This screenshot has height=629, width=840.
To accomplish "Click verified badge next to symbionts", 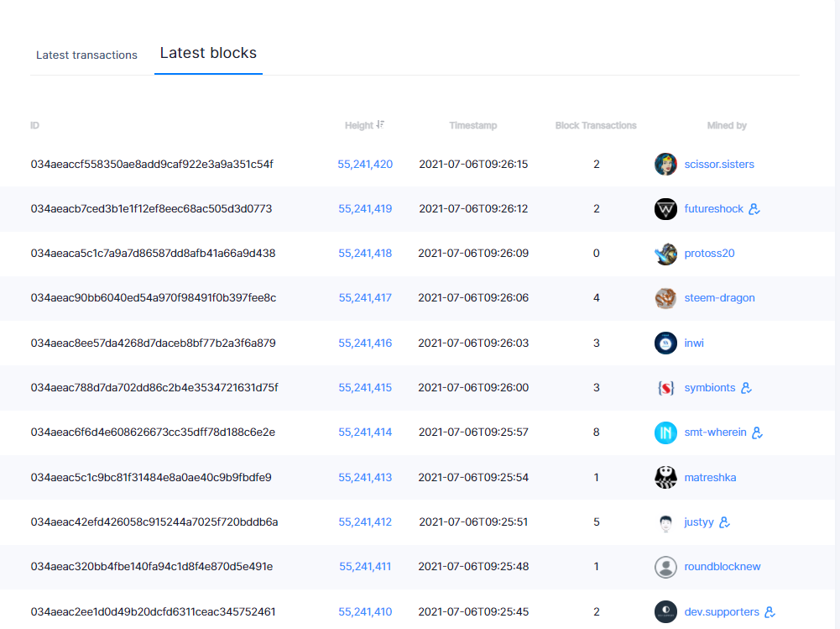I will point(746,387).
